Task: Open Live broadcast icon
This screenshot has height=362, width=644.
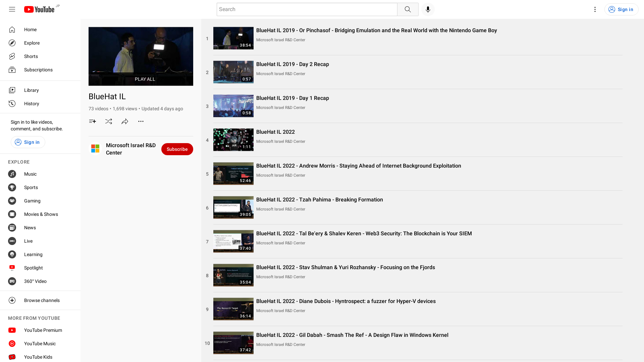Action: (x=12, y=241)
